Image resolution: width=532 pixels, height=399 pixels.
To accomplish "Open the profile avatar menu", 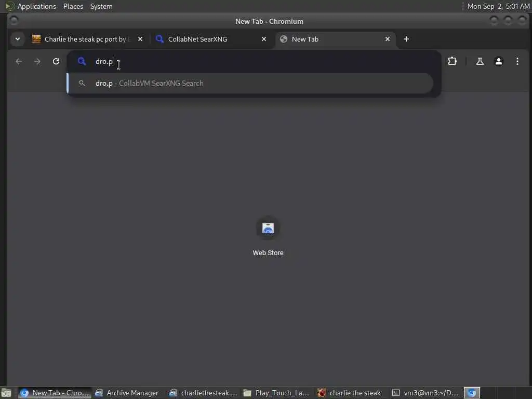I will tap(498, 61).
